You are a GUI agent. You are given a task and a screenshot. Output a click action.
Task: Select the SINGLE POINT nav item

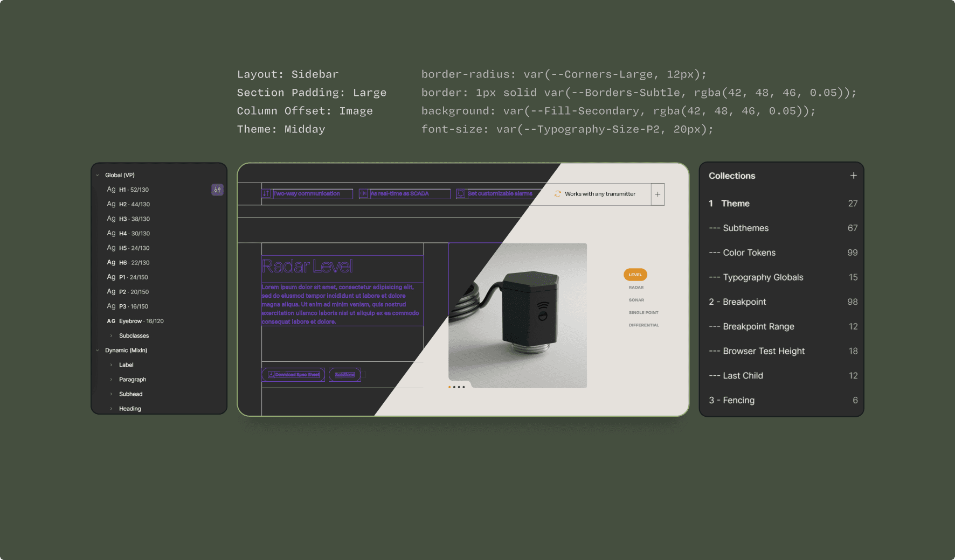pos(643,313)
